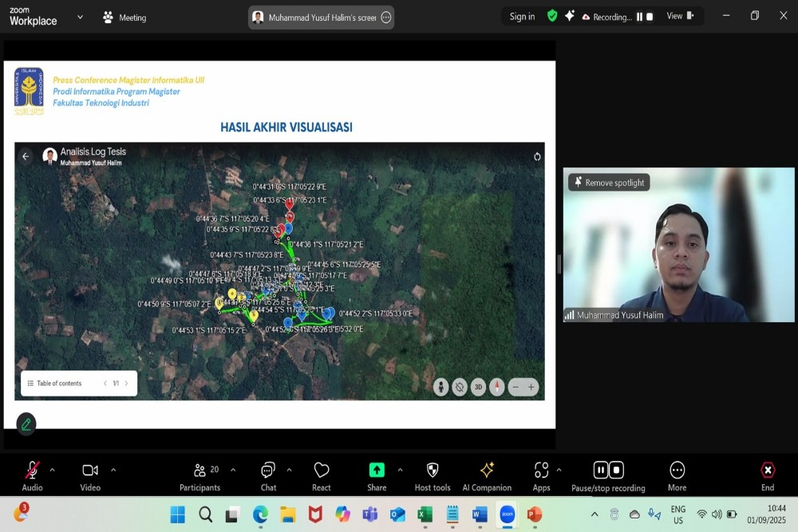
Task: Open the View menu at top right
Action: (x=680, y=16)
